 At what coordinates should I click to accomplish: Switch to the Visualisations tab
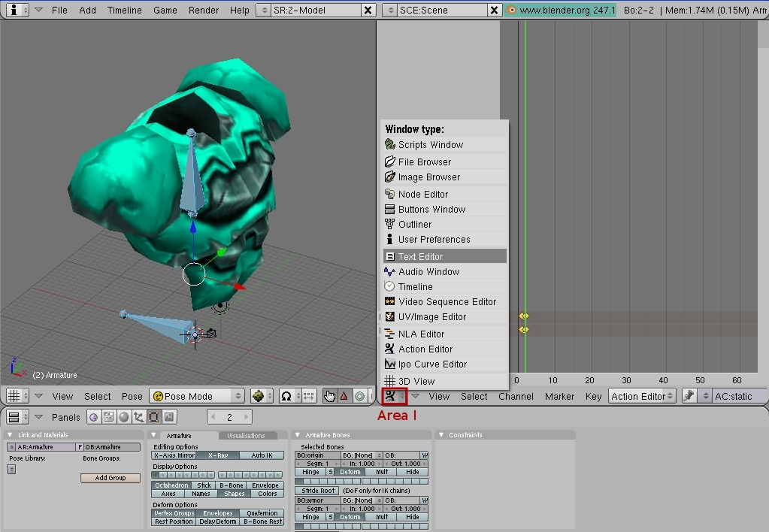point(247,435)
